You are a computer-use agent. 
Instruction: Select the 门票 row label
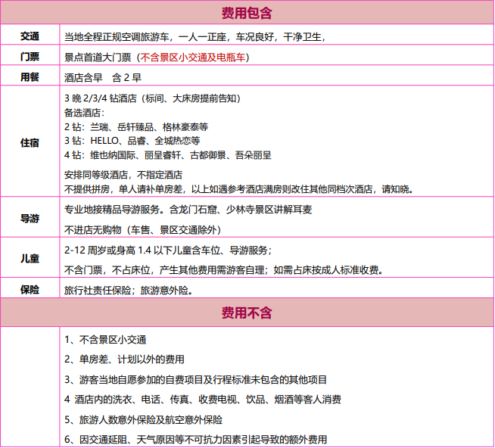30,57
